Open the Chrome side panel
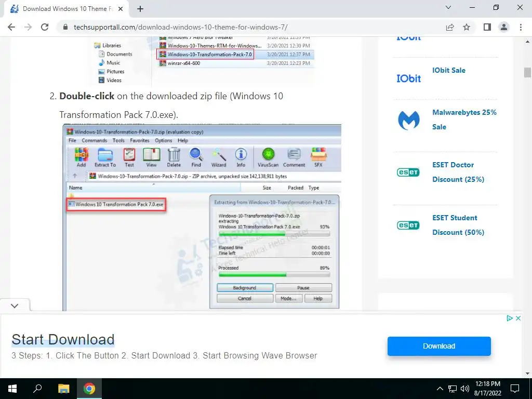532x399 pixels. click(x=487, y=27)
